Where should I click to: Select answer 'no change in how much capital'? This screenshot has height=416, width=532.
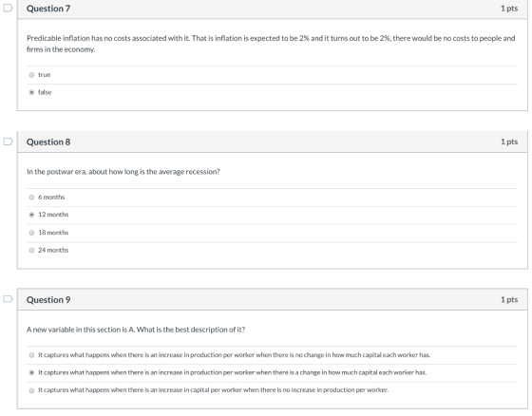pos(31,355)
